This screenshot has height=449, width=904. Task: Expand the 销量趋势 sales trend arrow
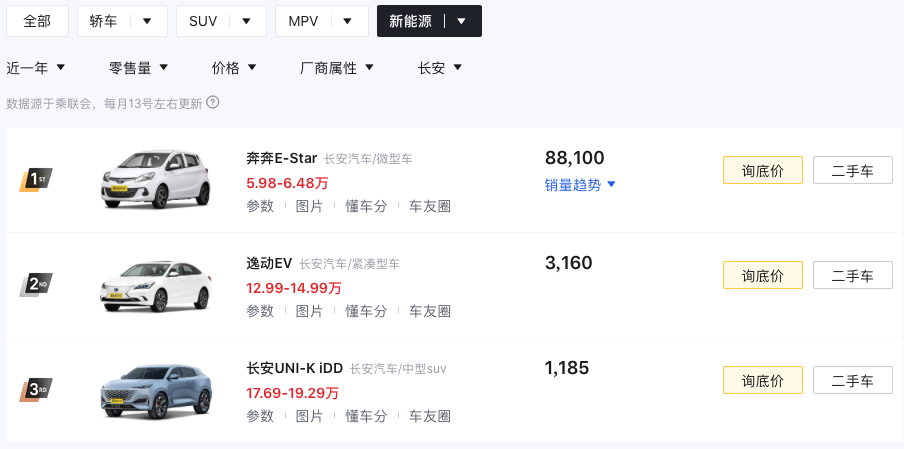(x=611, y=185)
